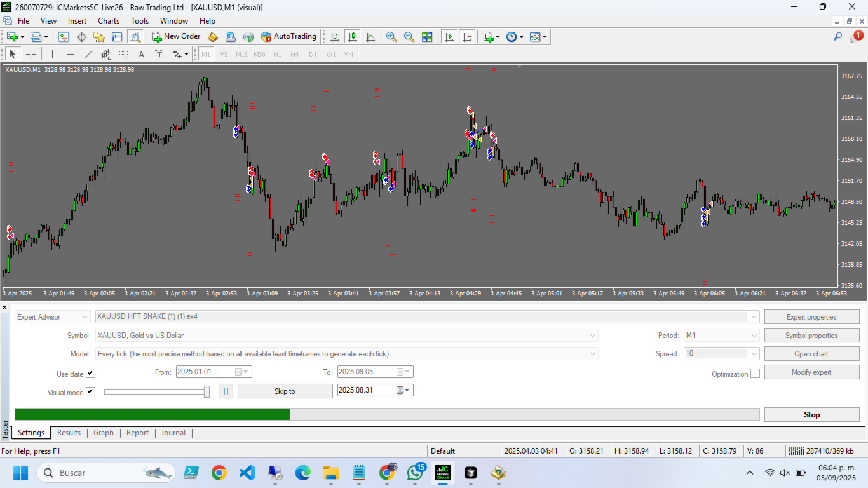Open the Insert menu
Viewport: 868px width, 488px height.
point(77,20)
